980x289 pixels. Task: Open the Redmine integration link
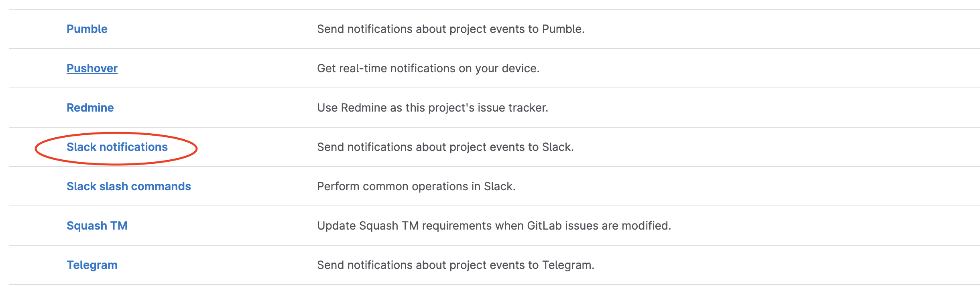pyautogui.click(x=90, y=108)
